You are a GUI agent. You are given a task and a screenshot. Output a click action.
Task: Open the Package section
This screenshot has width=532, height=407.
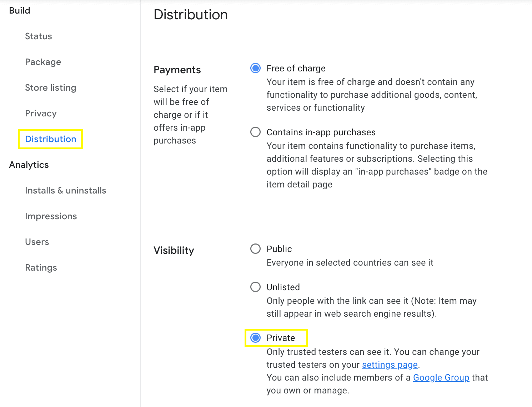click(x=43, y=62)
